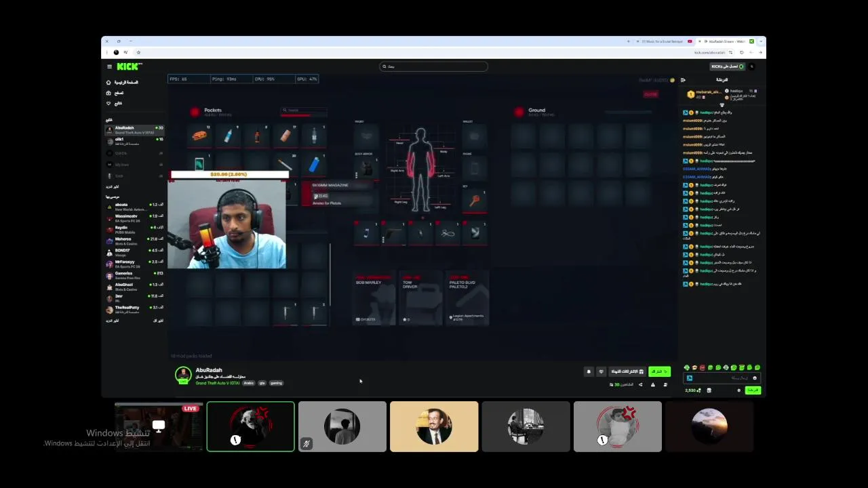
Task: Open AbuRadah channel in sidebar
Action: (x=135, y=129)
